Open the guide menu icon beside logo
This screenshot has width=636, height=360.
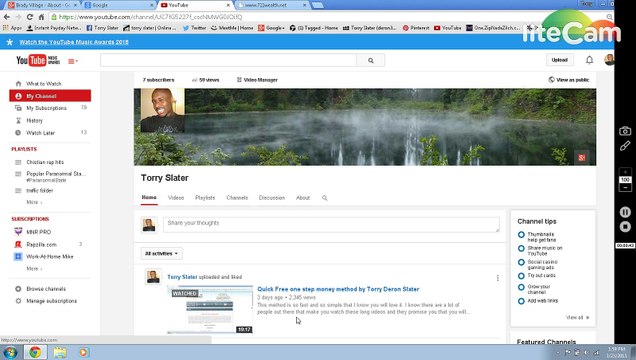click(x=73, y=61)
